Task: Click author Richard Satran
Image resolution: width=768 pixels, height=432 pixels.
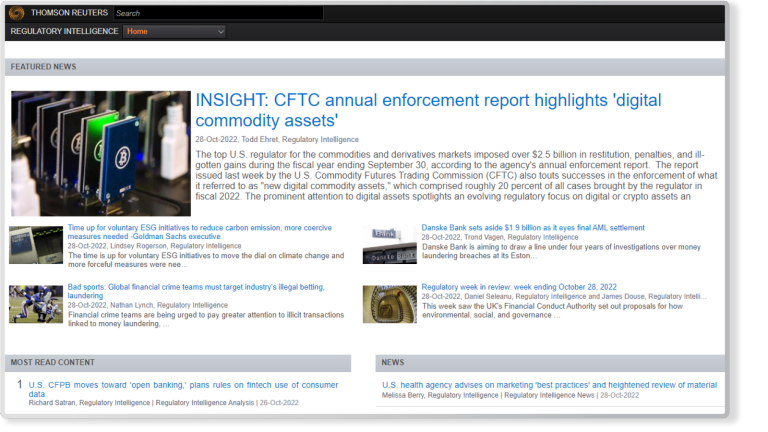Action: [x=52, y=403]
